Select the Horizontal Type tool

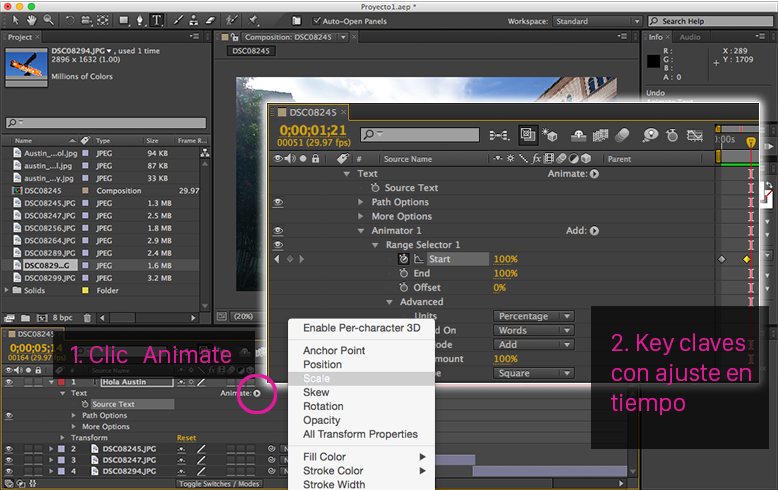[157, 20]
